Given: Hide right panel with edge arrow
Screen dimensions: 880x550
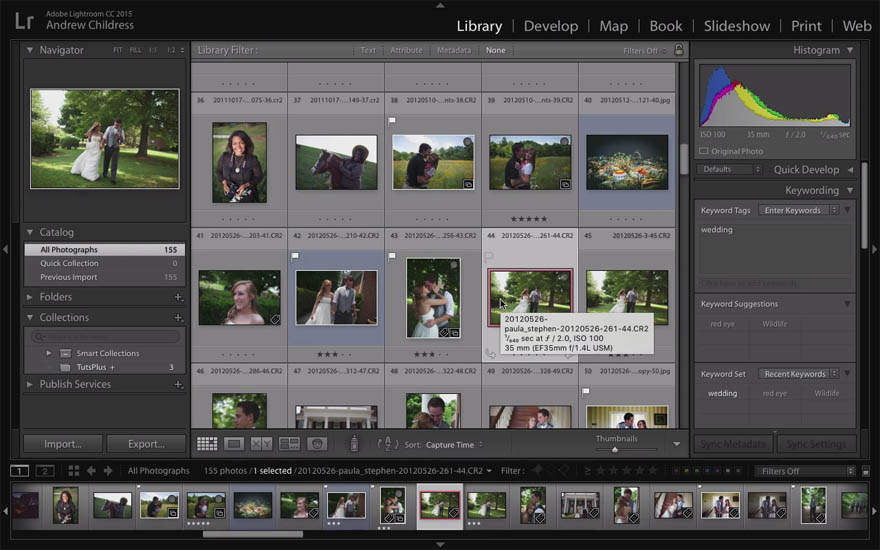Looking at the screenshot, I should tap(874, 248).
